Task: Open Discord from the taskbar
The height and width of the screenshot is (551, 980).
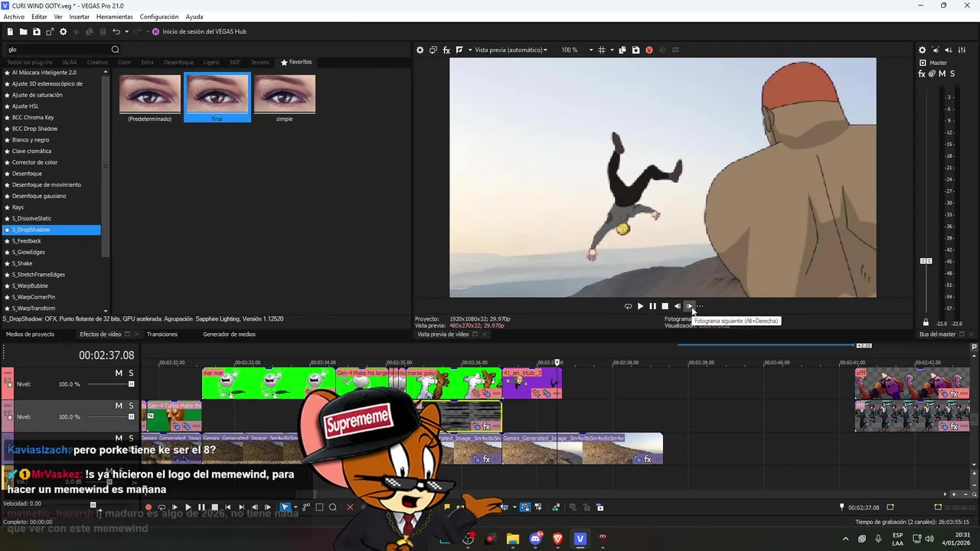Action: click(x=535, y=540)
